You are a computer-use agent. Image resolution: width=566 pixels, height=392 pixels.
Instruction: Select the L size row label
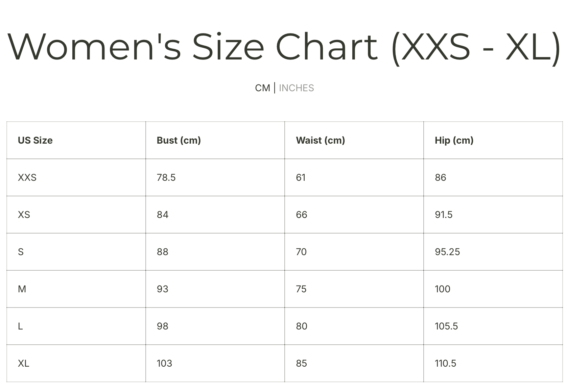[20, 326]
